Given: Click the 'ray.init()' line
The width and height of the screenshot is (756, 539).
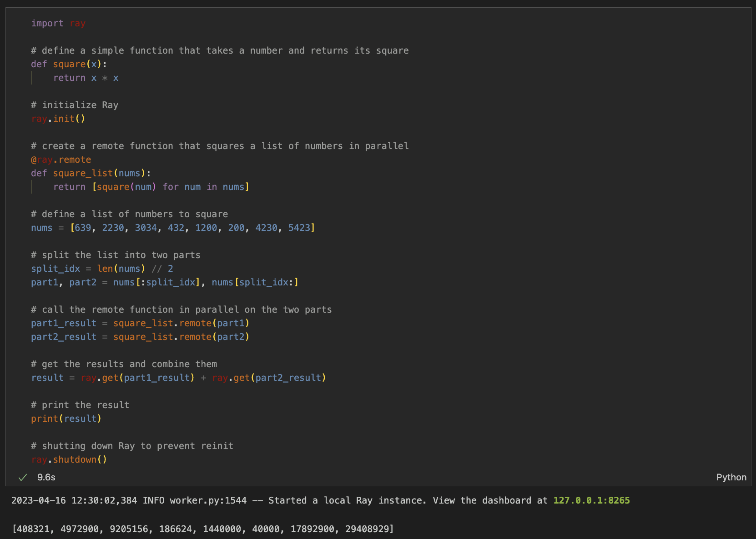Looking at the screenshot, I should coord(58,119).
